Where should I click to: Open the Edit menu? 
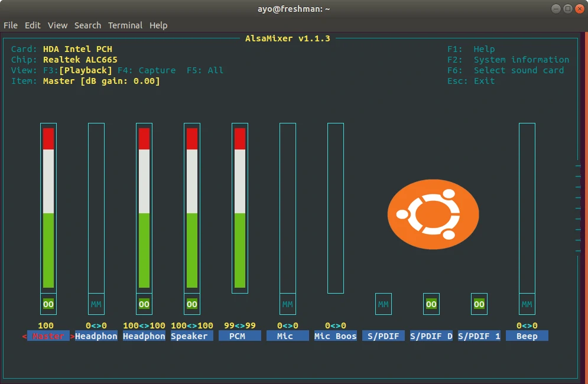coord(33,25)
